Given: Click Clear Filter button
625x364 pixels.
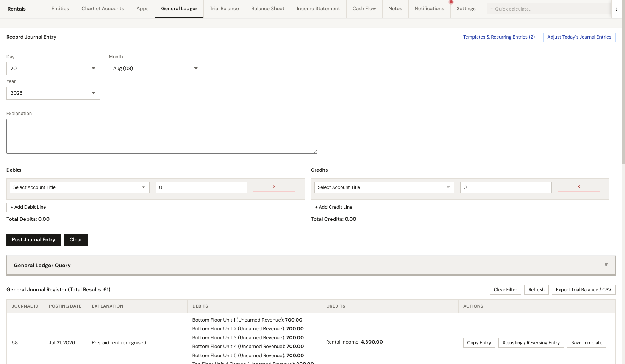Looking at the screenshot, I should (x=505, y=290).
